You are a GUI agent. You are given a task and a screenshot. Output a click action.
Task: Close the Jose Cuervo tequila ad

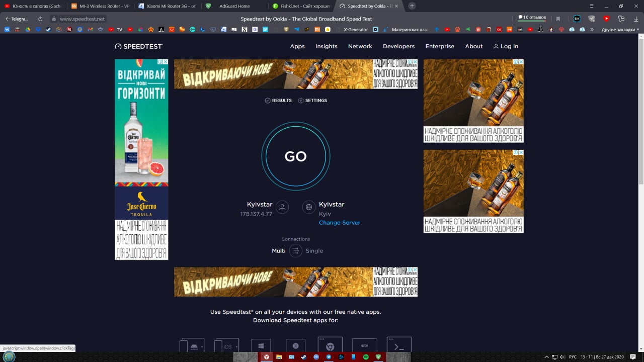166,62
